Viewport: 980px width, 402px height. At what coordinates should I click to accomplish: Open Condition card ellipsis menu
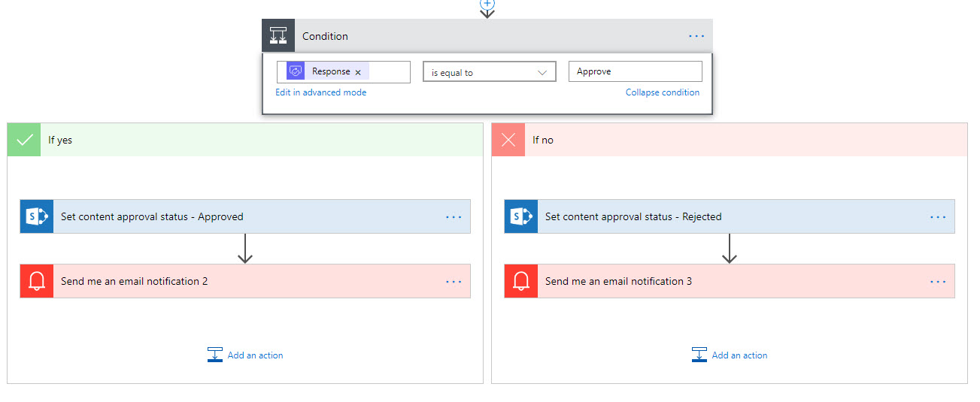(x=696, y=36)
